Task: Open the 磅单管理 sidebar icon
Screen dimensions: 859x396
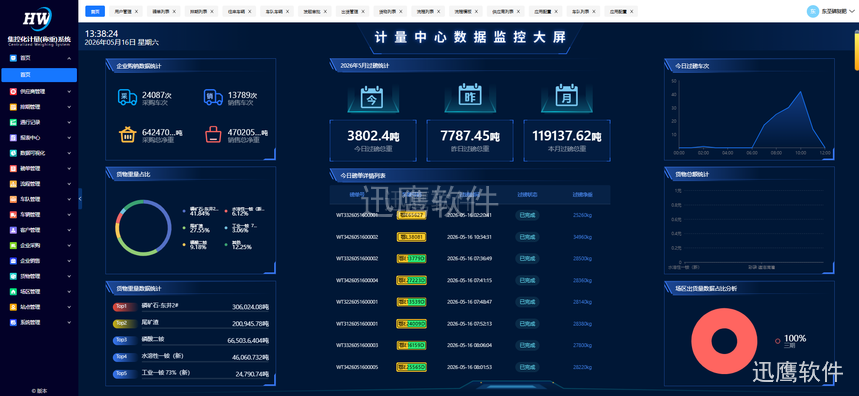Action: (x=13, y=169)
